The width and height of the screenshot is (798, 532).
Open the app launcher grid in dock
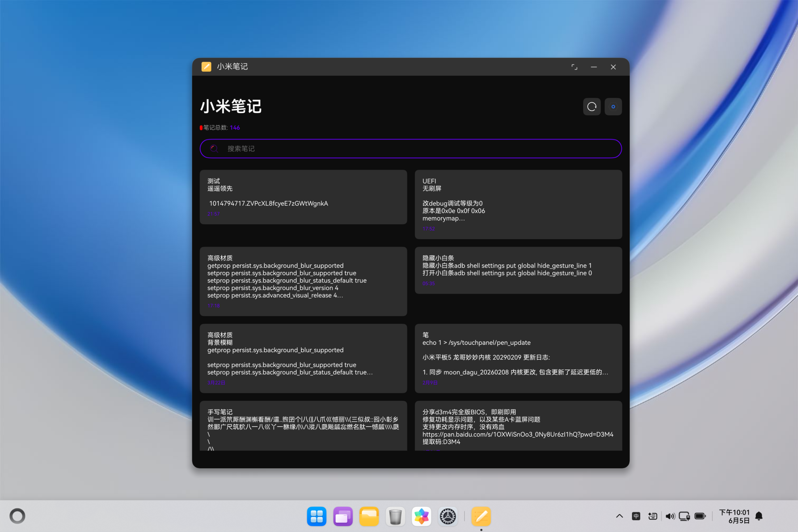317,516
